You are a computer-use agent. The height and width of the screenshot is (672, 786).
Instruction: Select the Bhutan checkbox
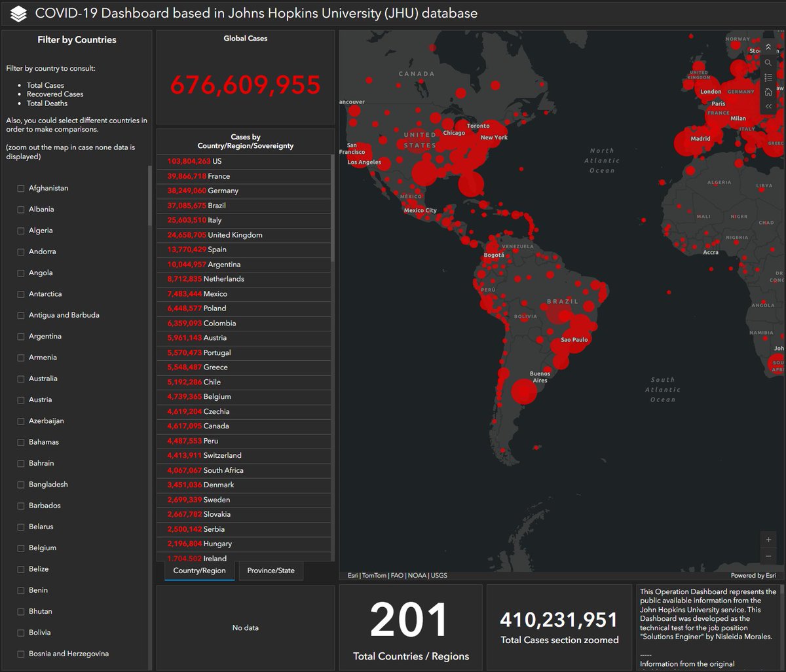21,612
